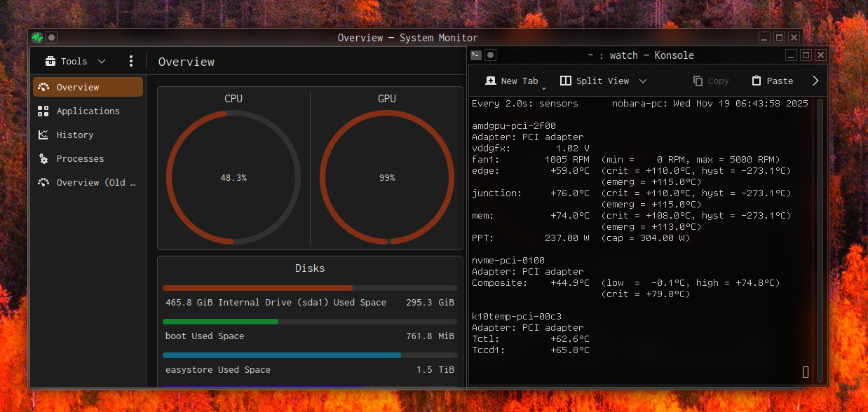Click the sda1 Internal Drive usage bar
Viewport: 868px width, 412px height.
pyautogui.click(x=310, y=288)
